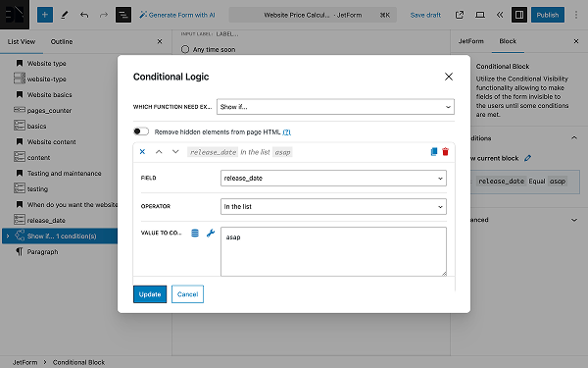Screen dimensions: 588x368
Task: Cancel the Conditional Logic dialog
Action: pyautogui.click(x=187, y=294)
